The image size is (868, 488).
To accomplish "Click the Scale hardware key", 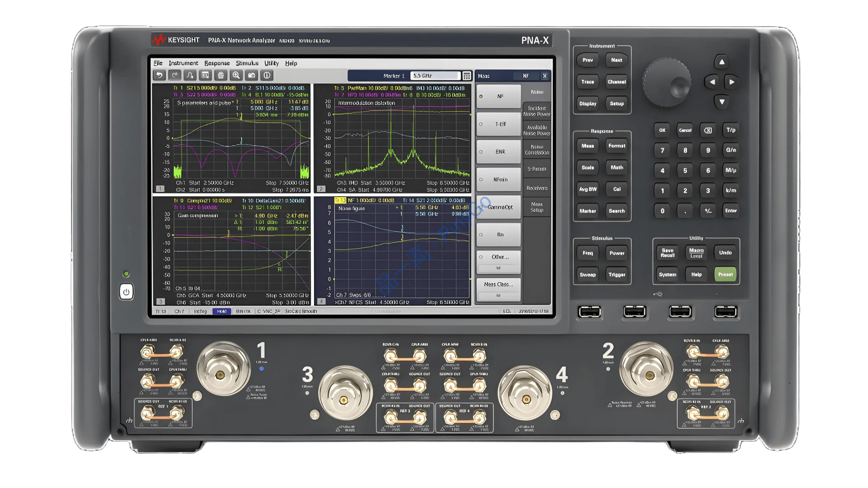I will (x=588, y=167).
